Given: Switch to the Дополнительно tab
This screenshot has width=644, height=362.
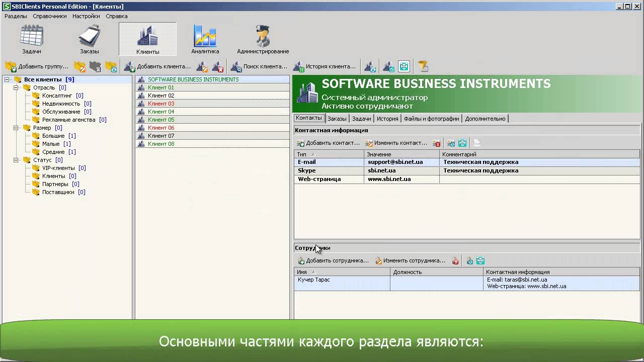Looking at the screenshot, I should 485,119.
